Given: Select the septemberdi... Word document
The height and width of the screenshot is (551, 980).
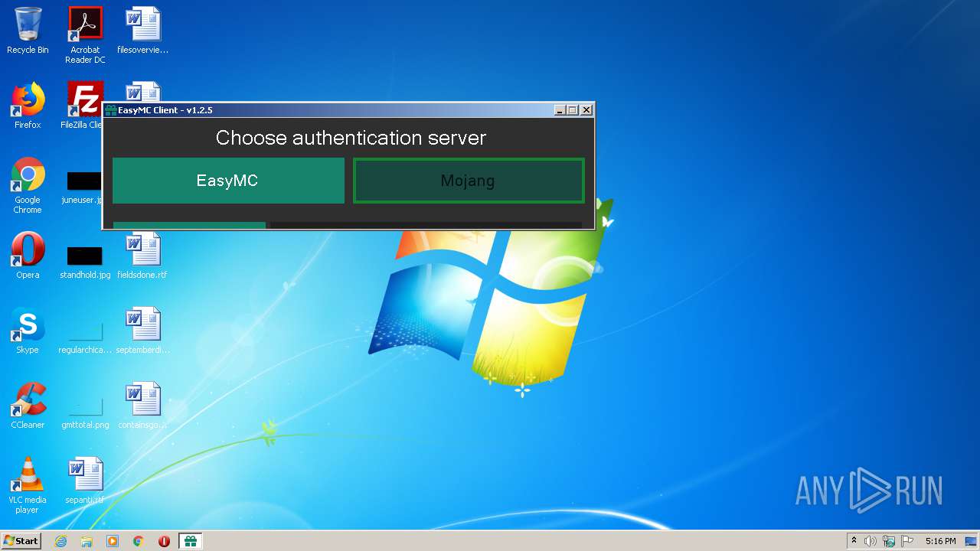Looking at the screenshot, I should 142,331.
